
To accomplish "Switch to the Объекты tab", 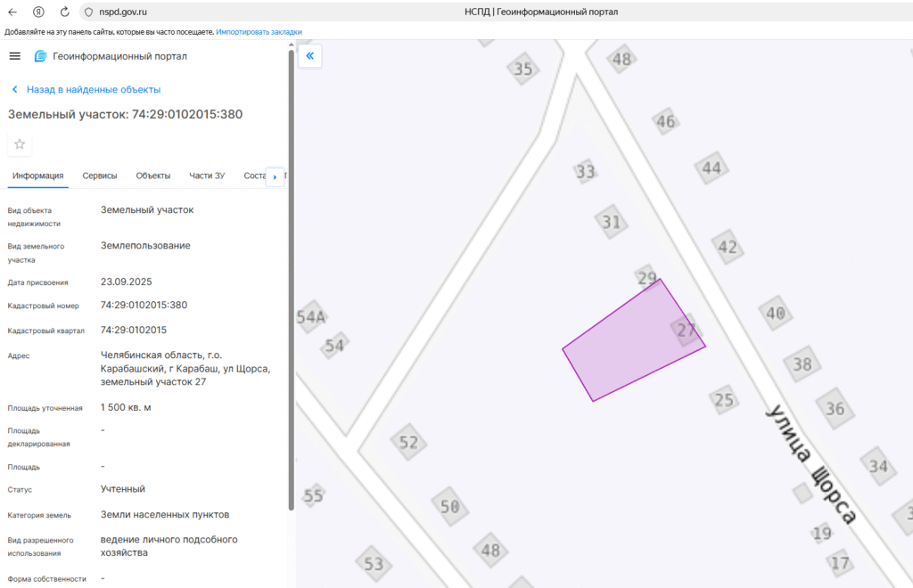I will [153, 176].
